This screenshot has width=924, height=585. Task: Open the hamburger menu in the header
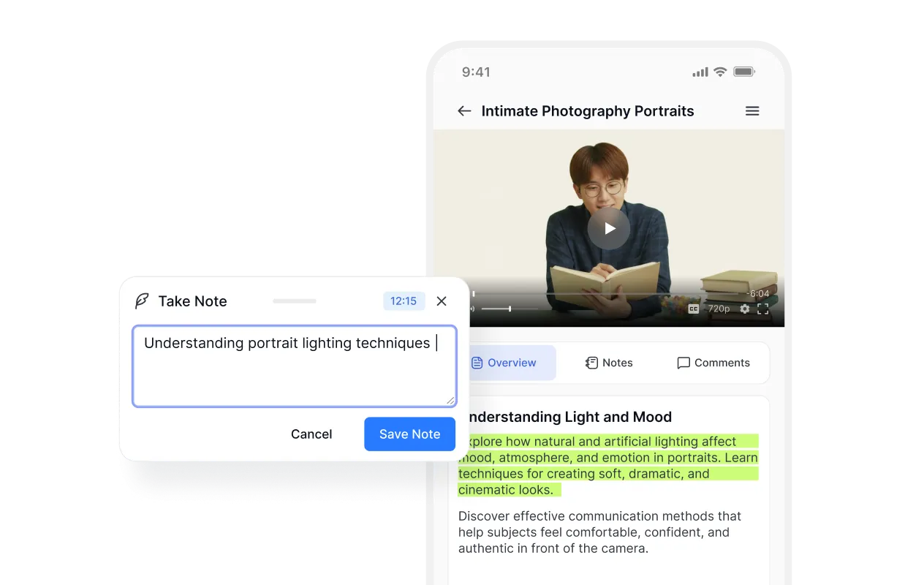[752, 111]
